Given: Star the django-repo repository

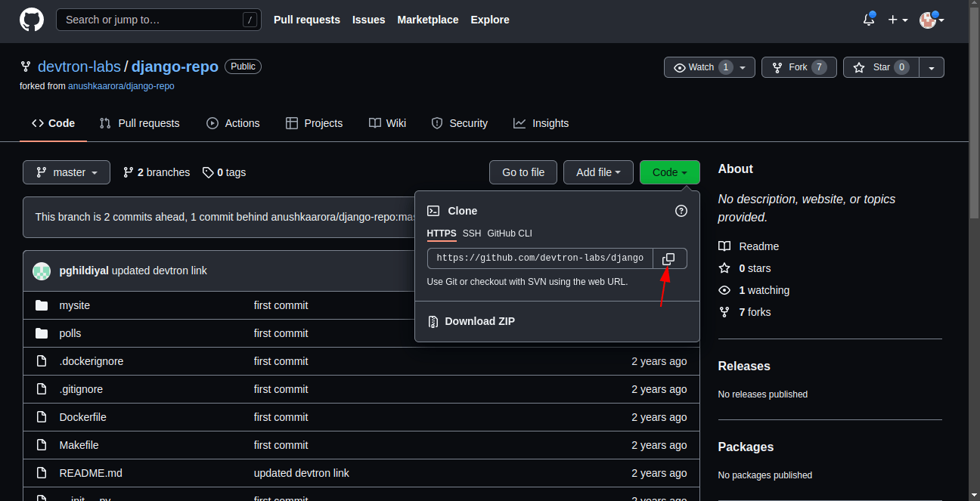Looking at the screenshot, I should click(x=881, y=67).
